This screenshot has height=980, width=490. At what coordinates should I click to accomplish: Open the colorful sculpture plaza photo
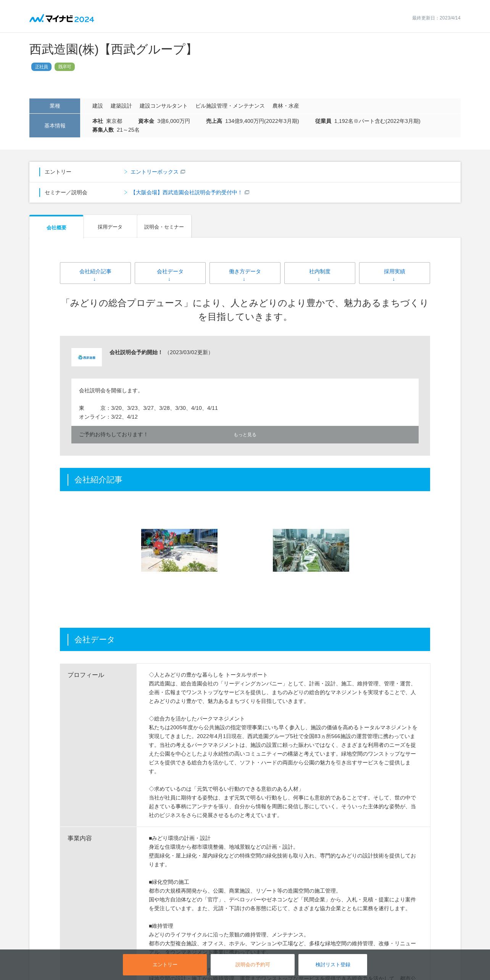coord(179,550)
